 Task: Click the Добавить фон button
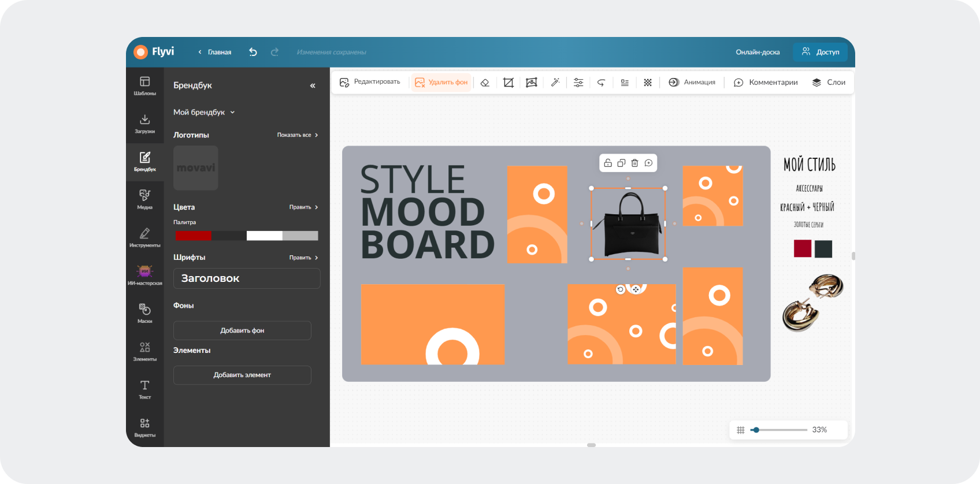coord(242,330)
